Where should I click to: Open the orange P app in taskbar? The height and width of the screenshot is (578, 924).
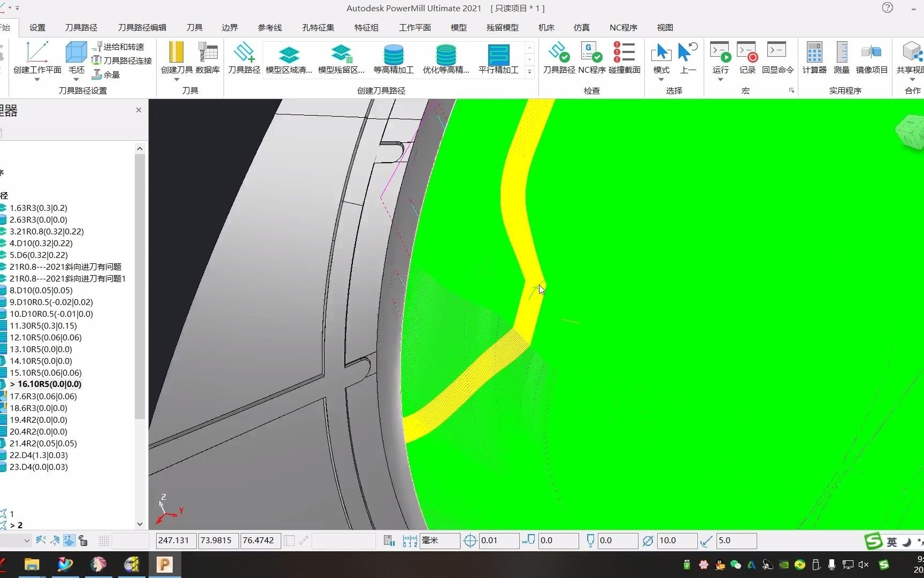(x=165, y=565)
